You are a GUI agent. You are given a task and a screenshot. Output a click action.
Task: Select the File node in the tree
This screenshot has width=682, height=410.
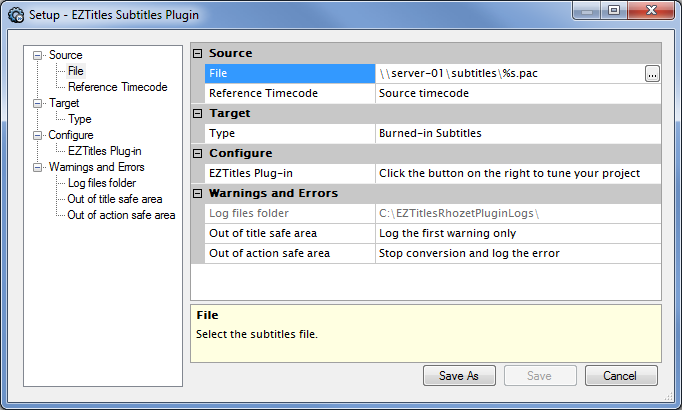(76, 71)
